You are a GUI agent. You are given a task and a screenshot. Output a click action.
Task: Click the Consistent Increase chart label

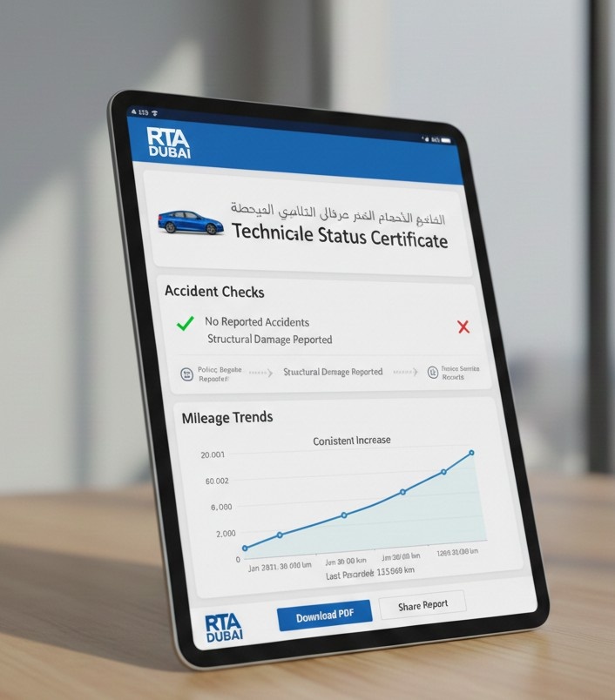[x=352, y=441]
